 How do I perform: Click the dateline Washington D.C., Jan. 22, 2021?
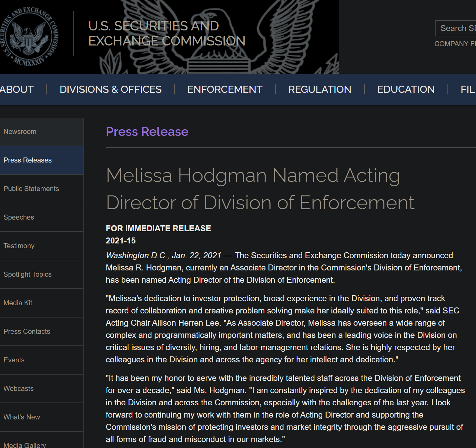point(163,256)
